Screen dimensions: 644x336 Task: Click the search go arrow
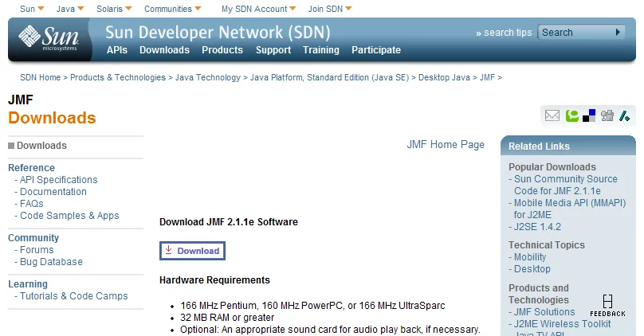coord(618,32)
